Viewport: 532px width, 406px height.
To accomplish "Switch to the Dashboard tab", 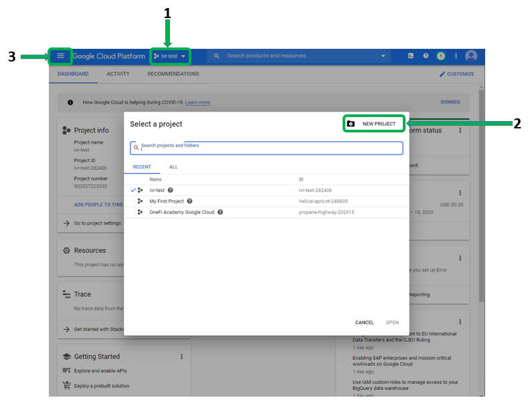I will 73,74.
